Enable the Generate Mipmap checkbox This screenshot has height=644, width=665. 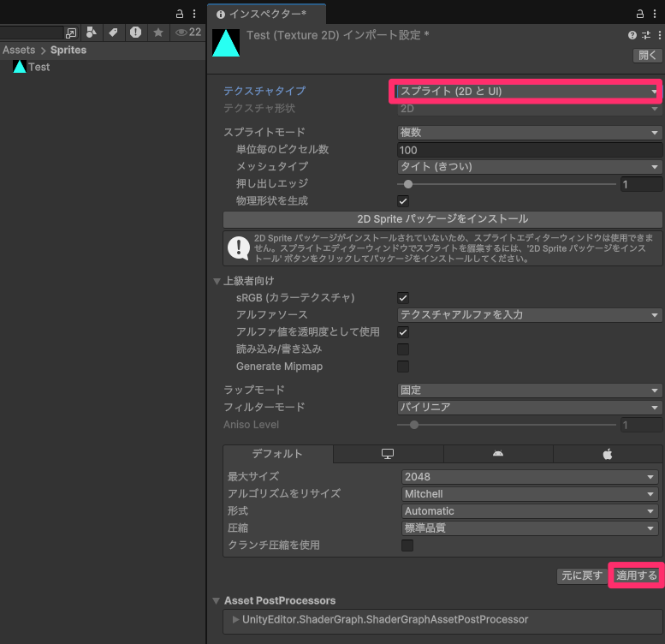[403, 367]
